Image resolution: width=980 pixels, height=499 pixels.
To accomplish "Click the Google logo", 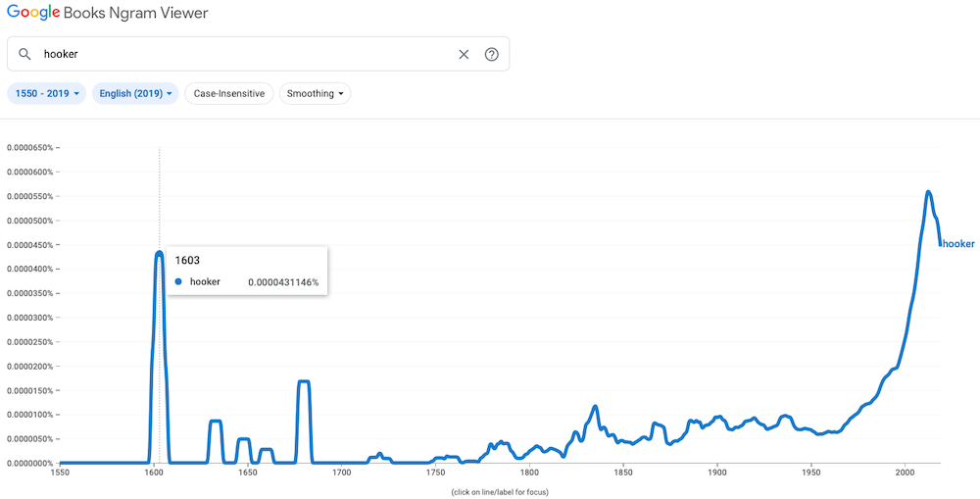I will (33, 13).
